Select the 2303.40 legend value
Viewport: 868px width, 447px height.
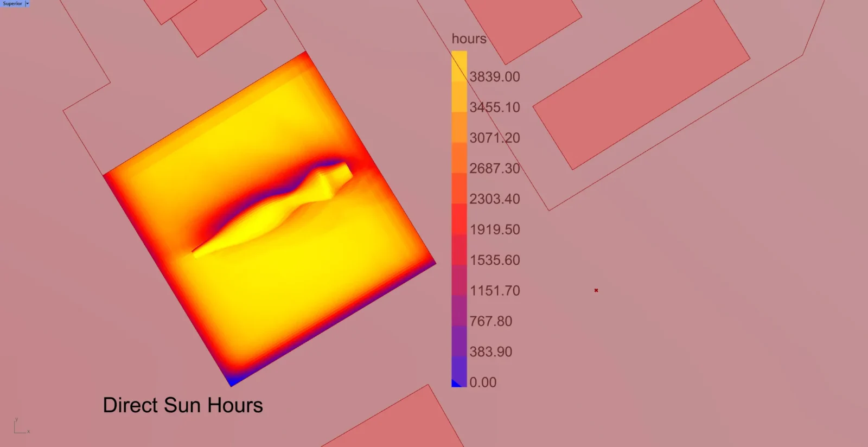(495, 199)
